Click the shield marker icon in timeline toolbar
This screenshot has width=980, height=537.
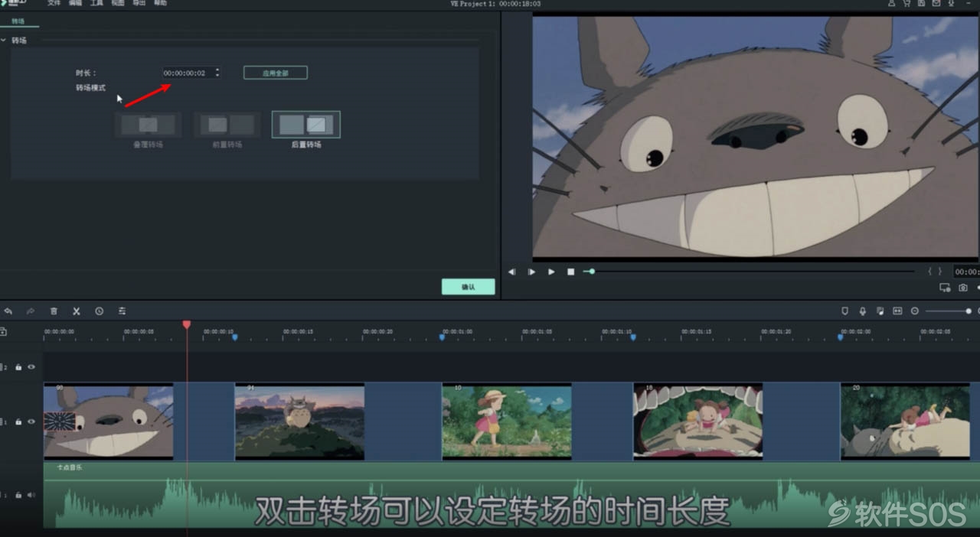point(845,311)
